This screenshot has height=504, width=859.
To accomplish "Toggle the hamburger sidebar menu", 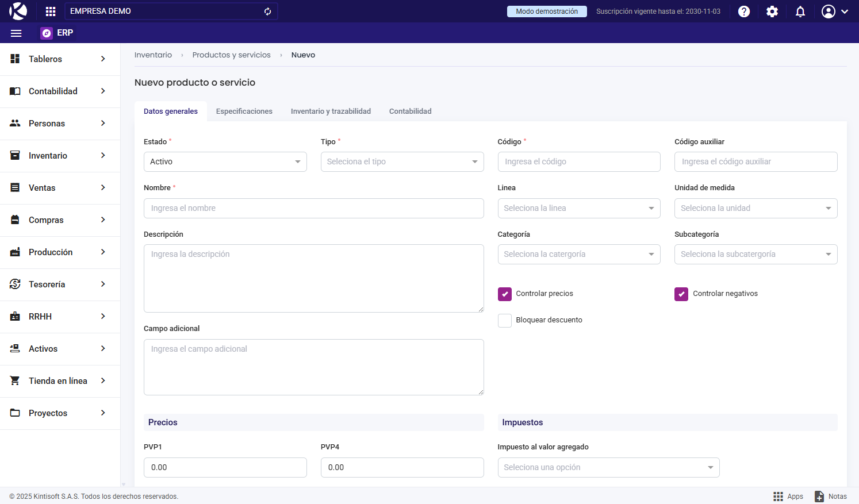I will click(x=16, y=33).
